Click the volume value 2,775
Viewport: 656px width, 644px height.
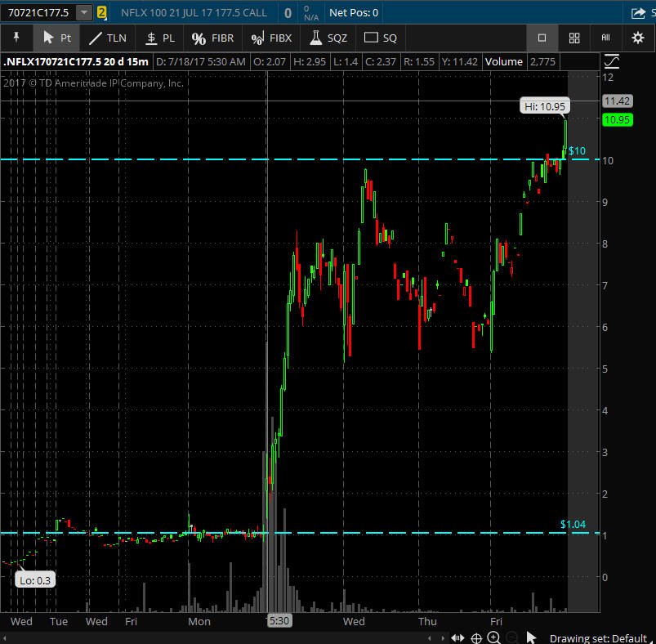coord(542,62)
